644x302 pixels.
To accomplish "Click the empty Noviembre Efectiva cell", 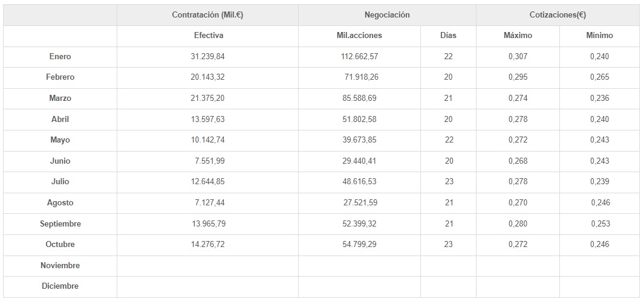I will coord(207,266).
